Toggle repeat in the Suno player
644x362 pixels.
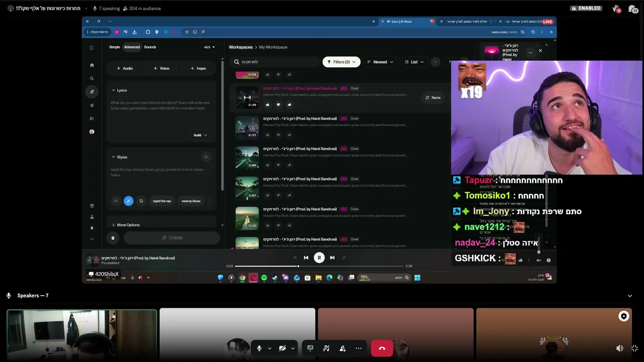pos(344,257)
